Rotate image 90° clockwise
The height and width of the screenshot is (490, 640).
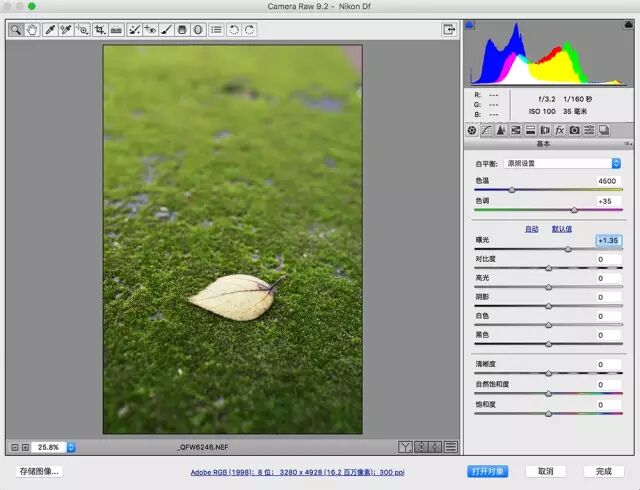pyautogui.click(x=250, y=30)
